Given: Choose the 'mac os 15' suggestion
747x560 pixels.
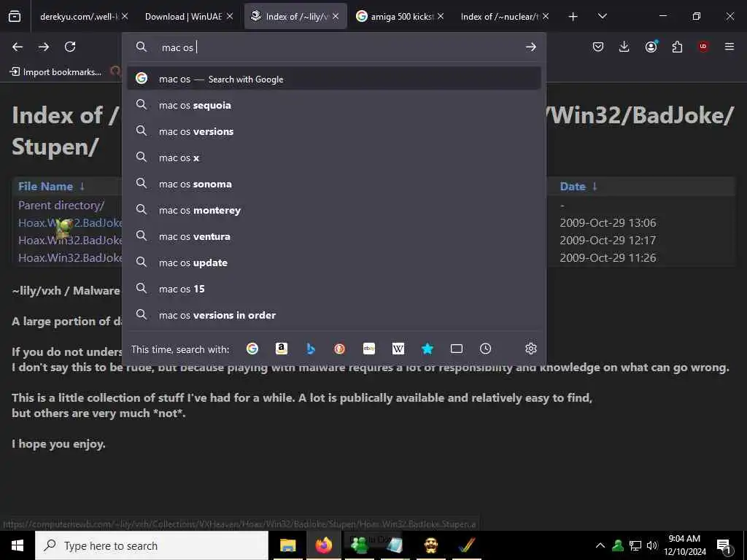Looking at the screenshot, I should point(334,289).
